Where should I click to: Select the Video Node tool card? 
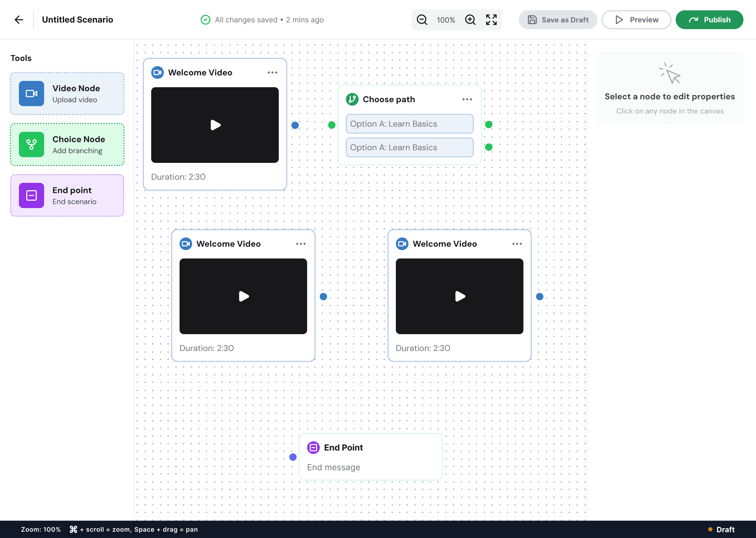[67, 94]
